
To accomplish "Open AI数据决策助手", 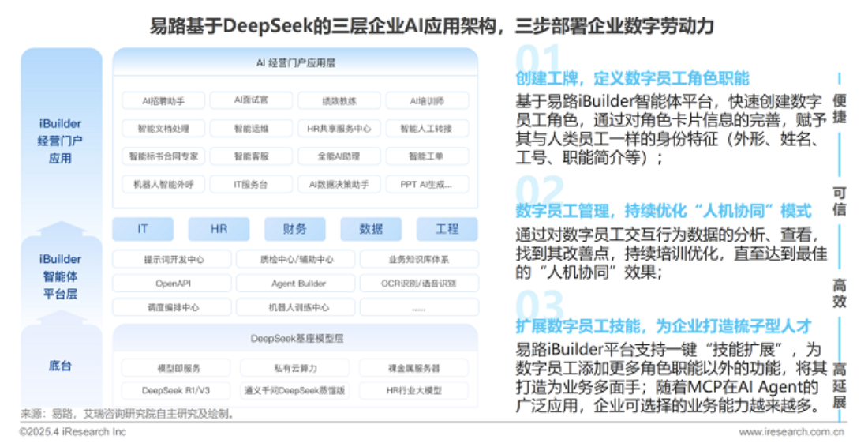I will (339, 185).
